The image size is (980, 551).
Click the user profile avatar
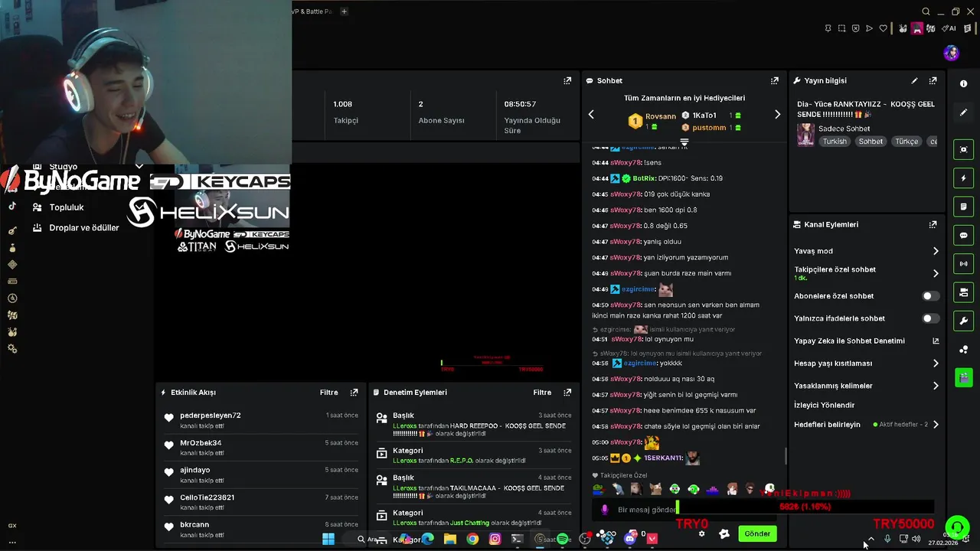coord(951,53)
